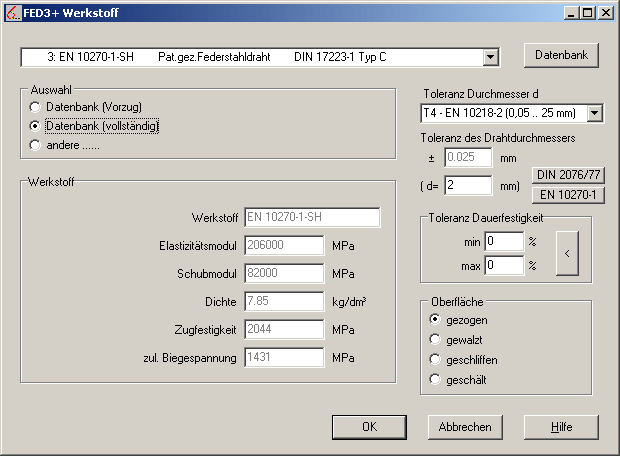Set surface to gezogen
620x456 pixels.
pos(435,319)
